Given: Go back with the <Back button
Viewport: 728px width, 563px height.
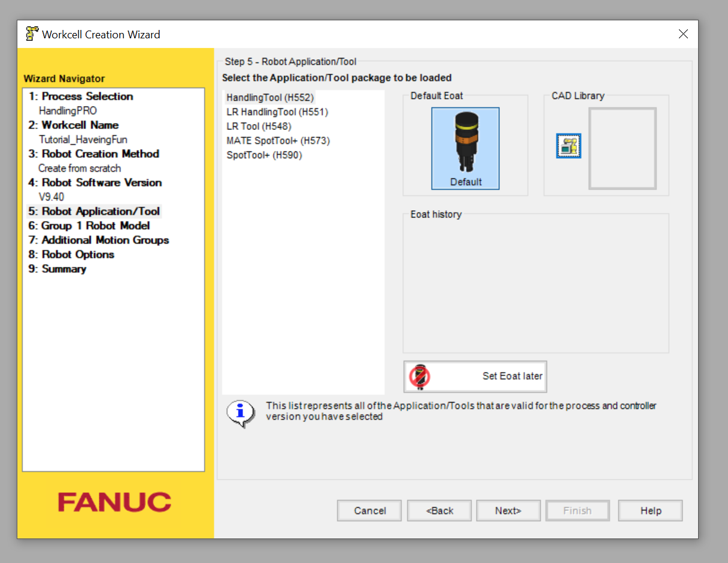Looking at the screenshot, I should coord(439,511).
